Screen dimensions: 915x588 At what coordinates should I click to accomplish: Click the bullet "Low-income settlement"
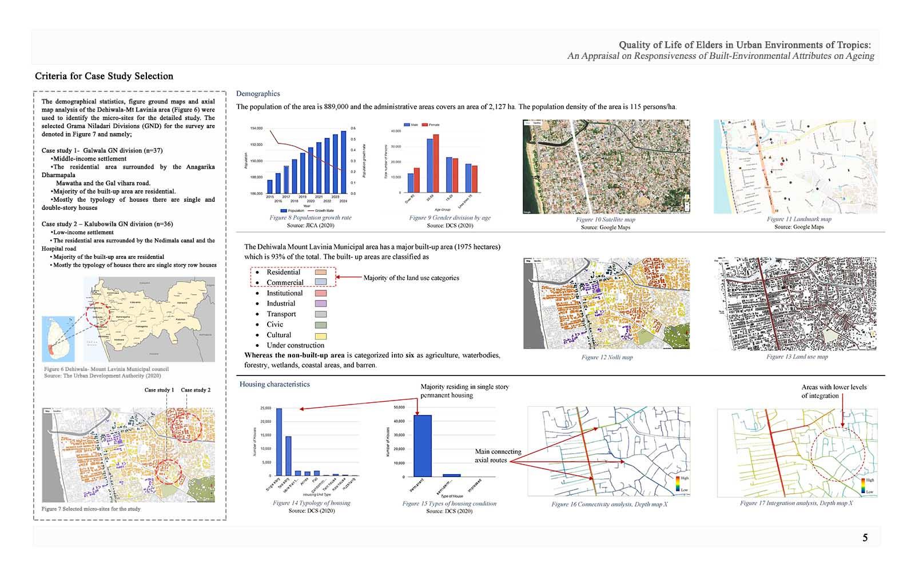point(82,233)
